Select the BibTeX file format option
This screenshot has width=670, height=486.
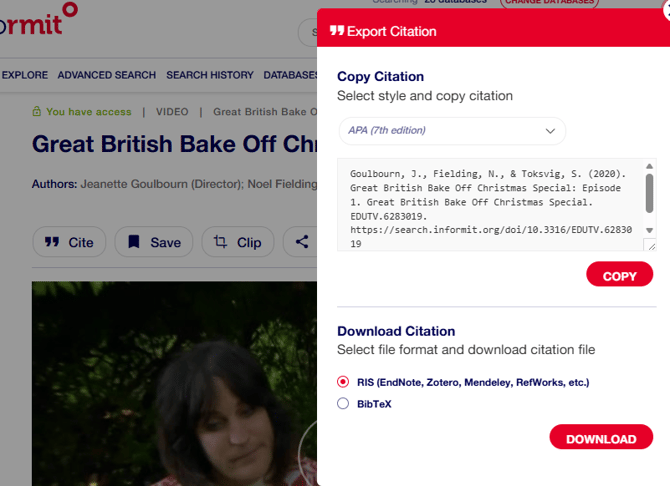pyautogui.click(x=343, y=404)
